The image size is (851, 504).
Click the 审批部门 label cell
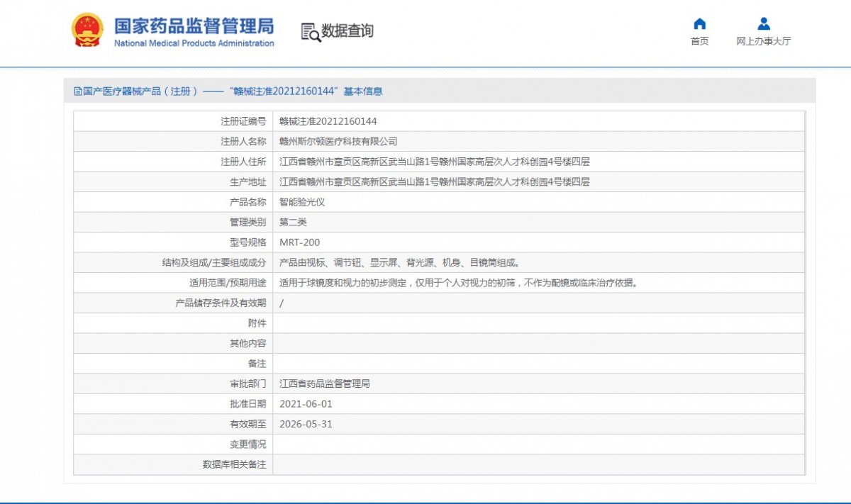(173, 384)
